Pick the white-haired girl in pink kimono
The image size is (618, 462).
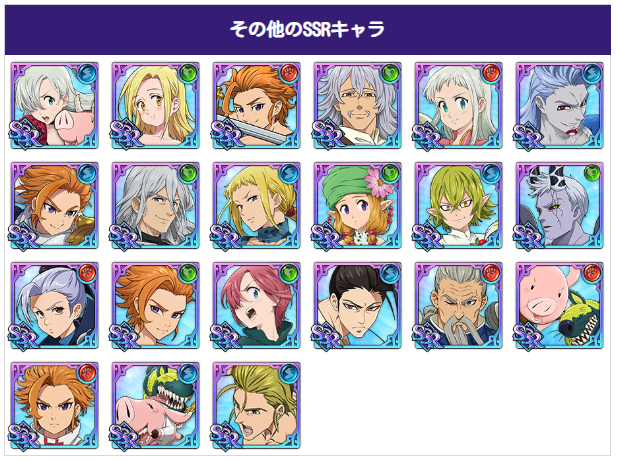coord(458,105)
